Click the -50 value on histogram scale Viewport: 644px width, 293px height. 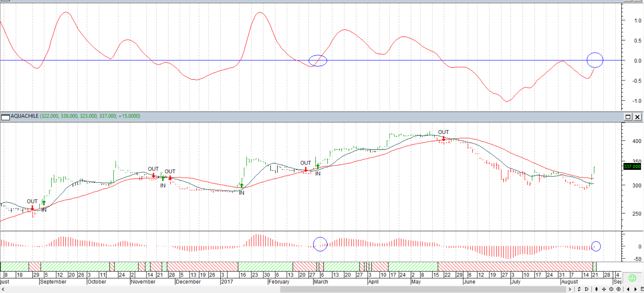pyautogui.click(x=637, y=259)
